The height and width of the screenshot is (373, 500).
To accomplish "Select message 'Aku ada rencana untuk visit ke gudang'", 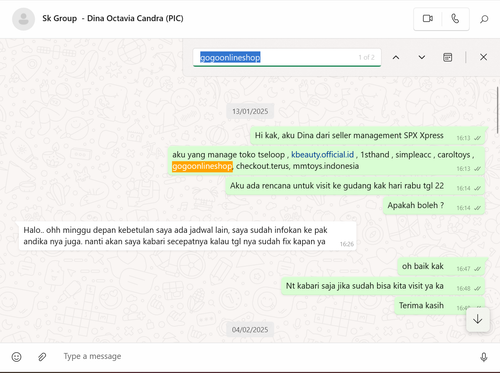I will coord(355,186).
